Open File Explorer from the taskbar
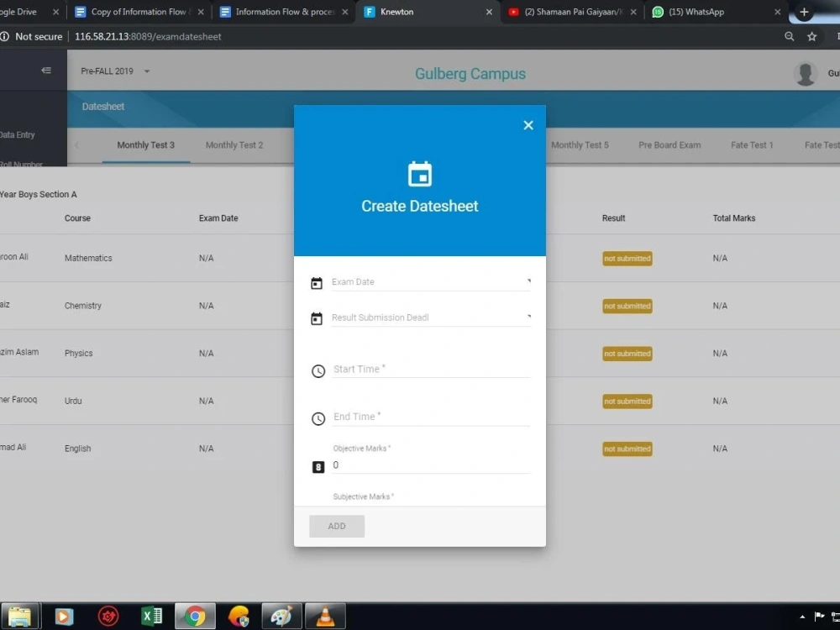Screen dimensions: 840x630 tap(19, 617)
